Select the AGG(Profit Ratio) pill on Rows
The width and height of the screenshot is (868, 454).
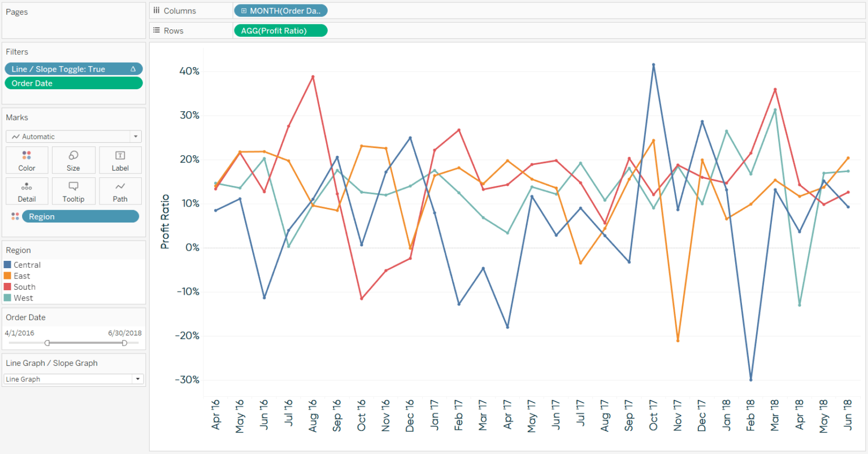tap(281, 30)
